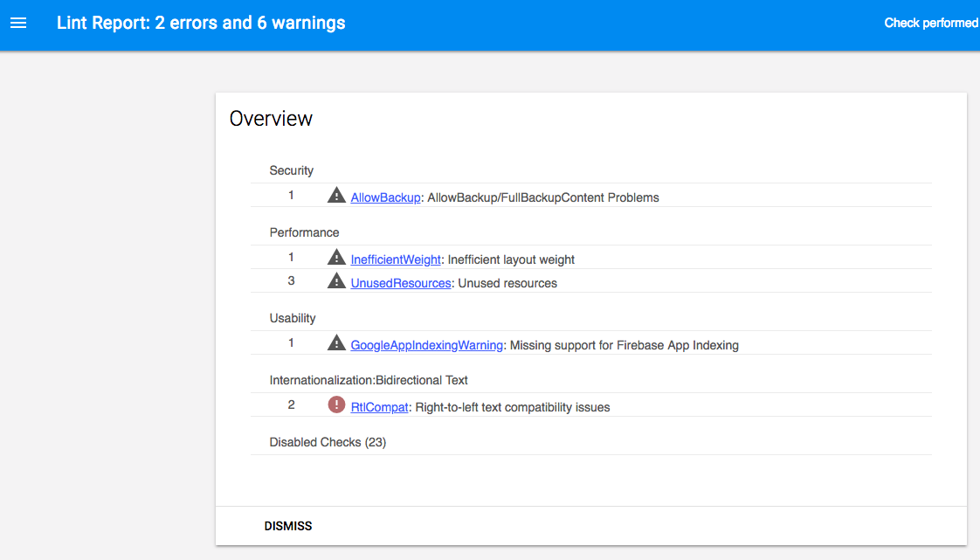
Task: Click the count 1 beside GoogleAppIndexingWarning
Action: [x=291, y=342]
